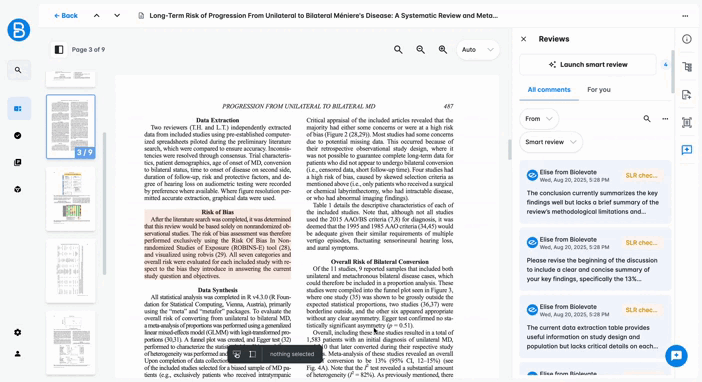
Task: Click the first tool icon in the selection toolbar
Action: pos(237,354)
